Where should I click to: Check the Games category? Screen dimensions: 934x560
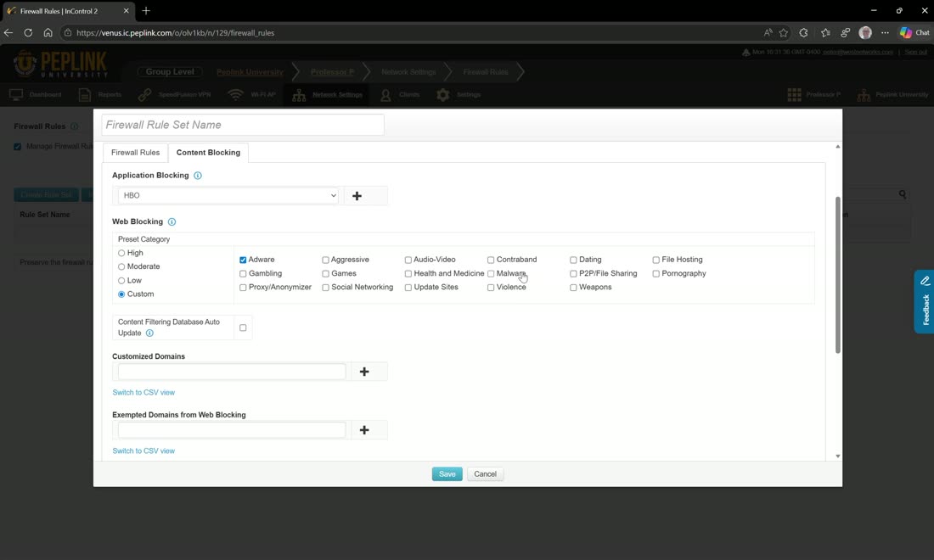click(325, 274)
